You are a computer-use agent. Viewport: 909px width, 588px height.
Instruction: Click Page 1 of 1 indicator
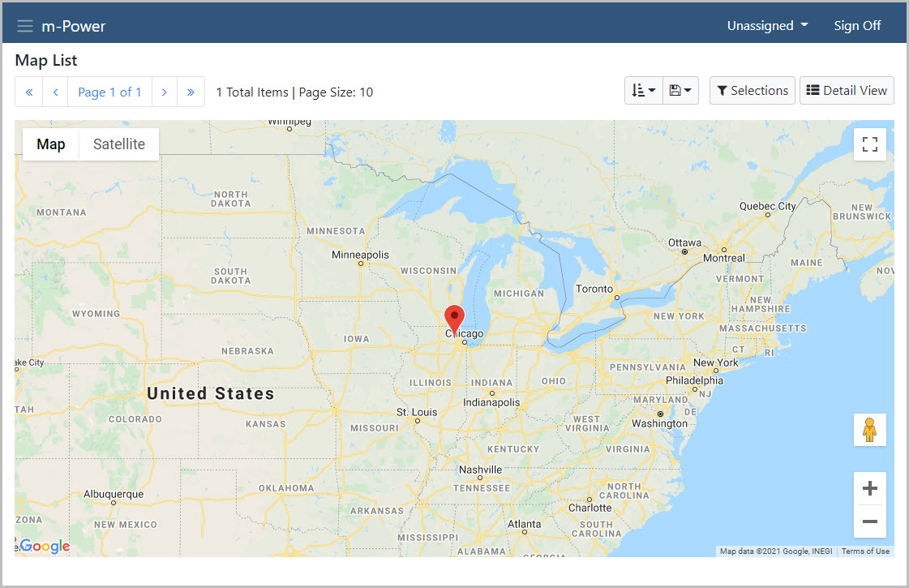pyautogui.click(x=109, y=92)
